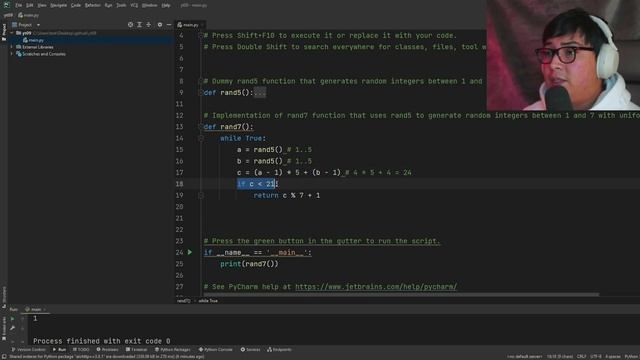The image size is (640, 360).
Task: Click the green Rerun icon in Run panel
Action: click(x=12, y=319)
